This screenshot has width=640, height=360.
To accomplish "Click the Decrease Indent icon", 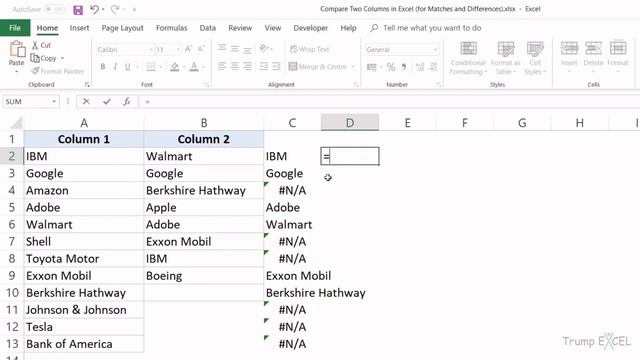I will click(264, 66).
